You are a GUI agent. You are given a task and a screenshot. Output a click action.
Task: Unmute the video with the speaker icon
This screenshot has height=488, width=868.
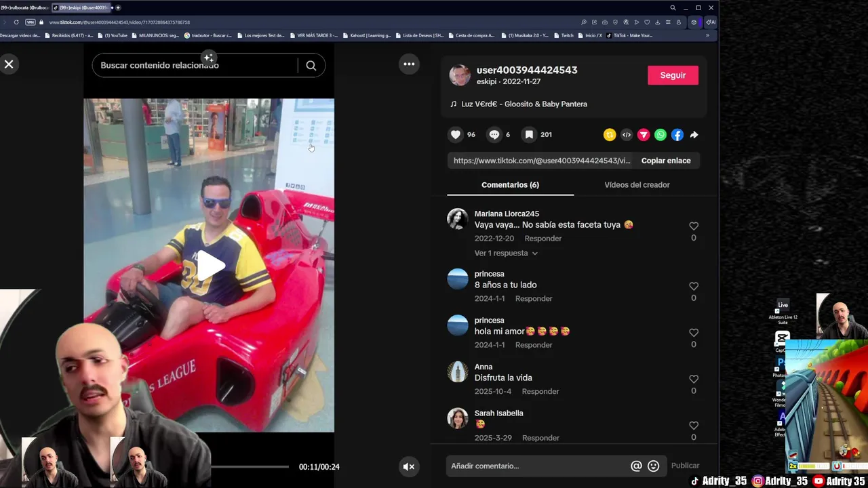point(408,466)
